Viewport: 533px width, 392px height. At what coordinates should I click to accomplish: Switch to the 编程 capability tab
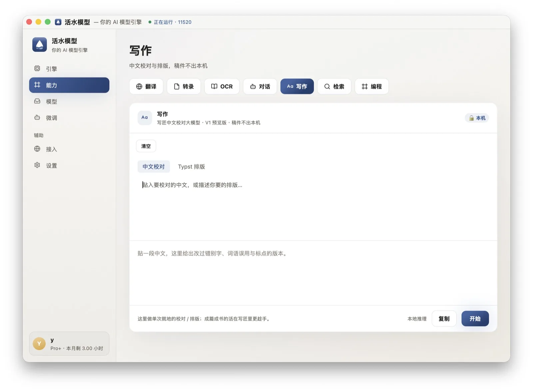(x=372, y=87)
